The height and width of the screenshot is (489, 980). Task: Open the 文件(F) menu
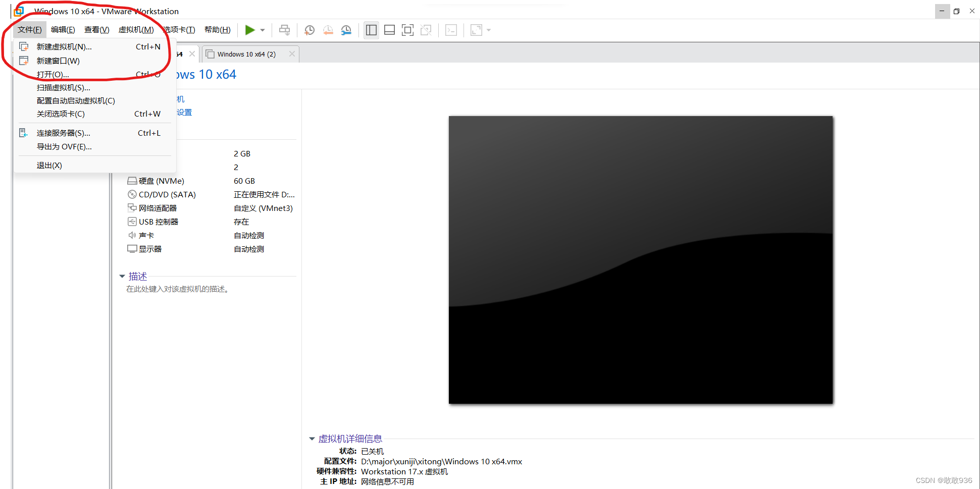(30, 30)
